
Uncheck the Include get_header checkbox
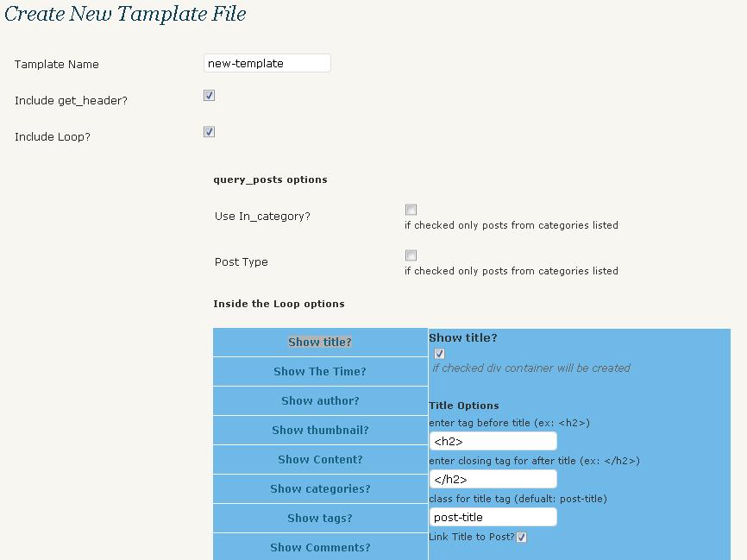click(x=209, y=95)
